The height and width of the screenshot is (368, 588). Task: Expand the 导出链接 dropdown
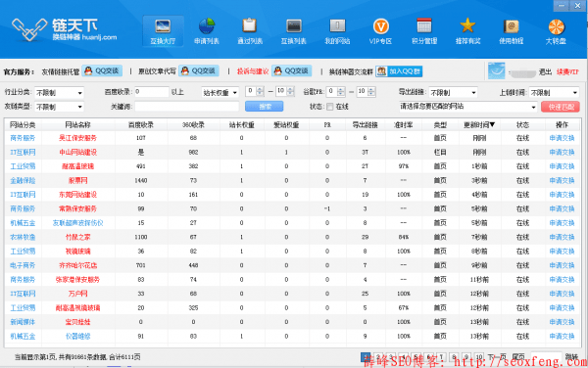453,92
